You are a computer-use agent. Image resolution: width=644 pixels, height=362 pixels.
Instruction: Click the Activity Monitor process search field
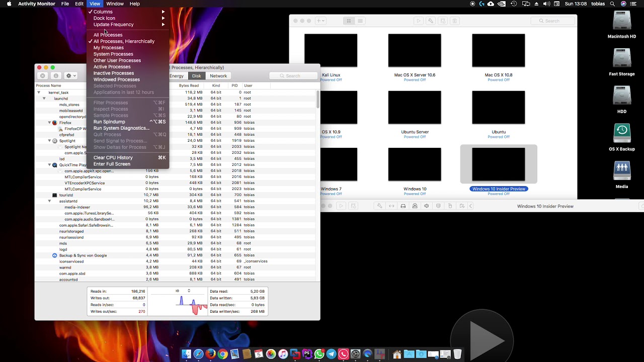(292, 76)
